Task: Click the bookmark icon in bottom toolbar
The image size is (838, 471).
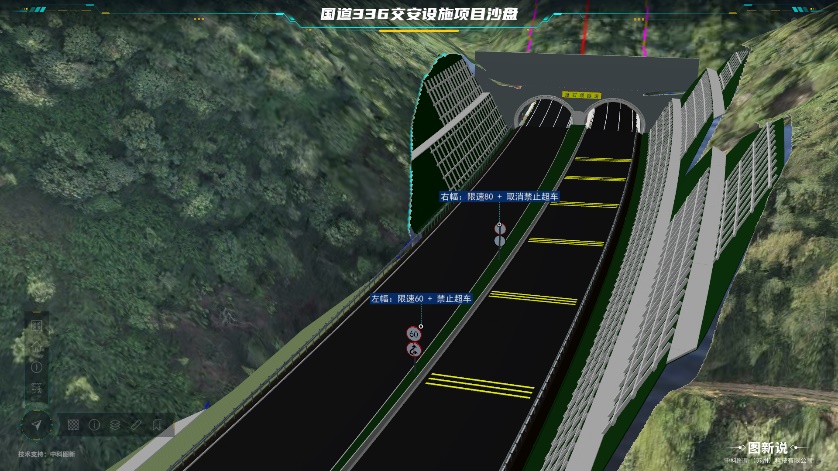Action: point(157,425)
